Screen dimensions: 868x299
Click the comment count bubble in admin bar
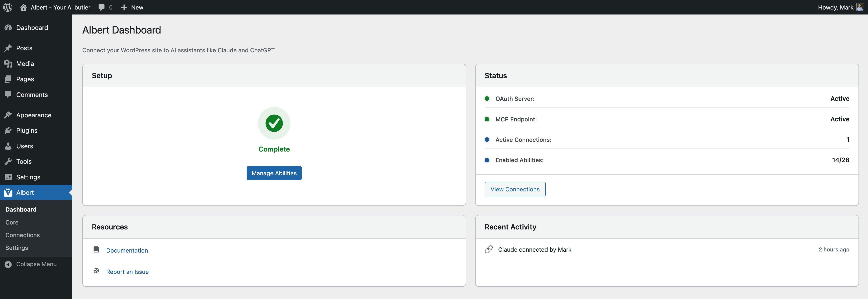click(x=105, y=7)
